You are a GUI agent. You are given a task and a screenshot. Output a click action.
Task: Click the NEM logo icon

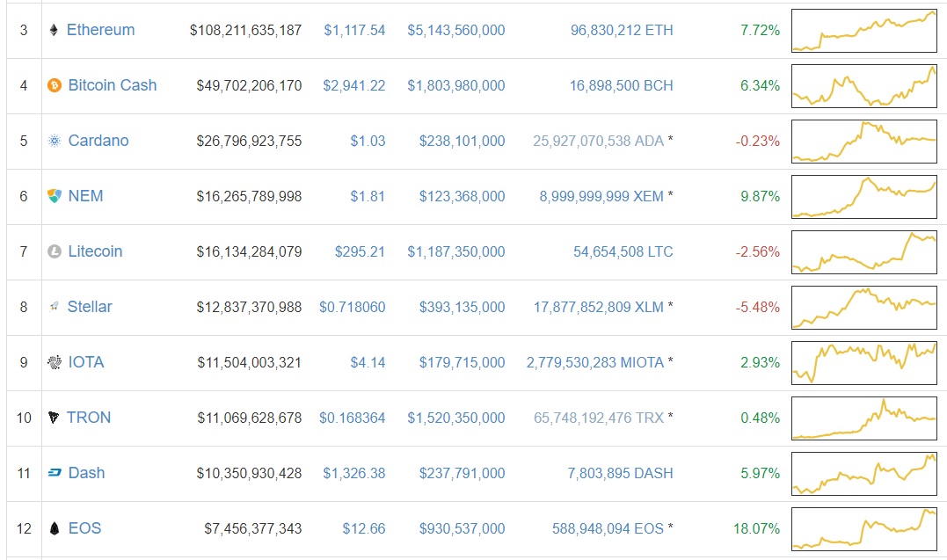click(x=55, y=196)
